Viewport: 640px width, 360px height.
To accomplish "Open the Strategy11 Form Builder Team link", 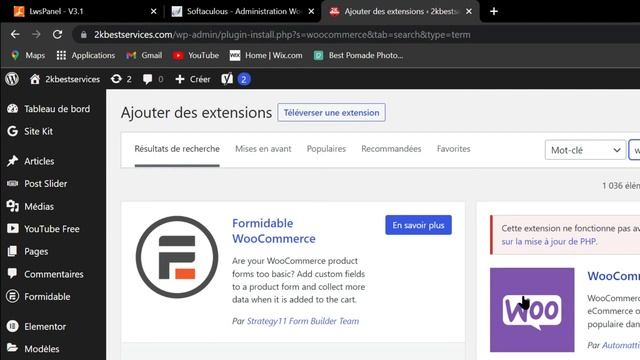I will [303, 321].
